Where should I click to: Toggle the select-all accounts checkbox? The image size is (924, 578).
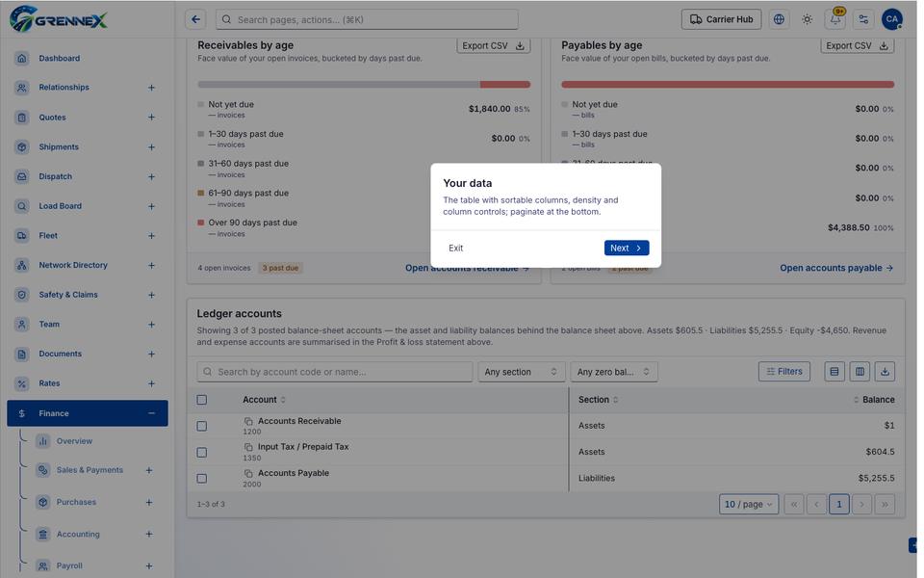click(x=201, y=400)
